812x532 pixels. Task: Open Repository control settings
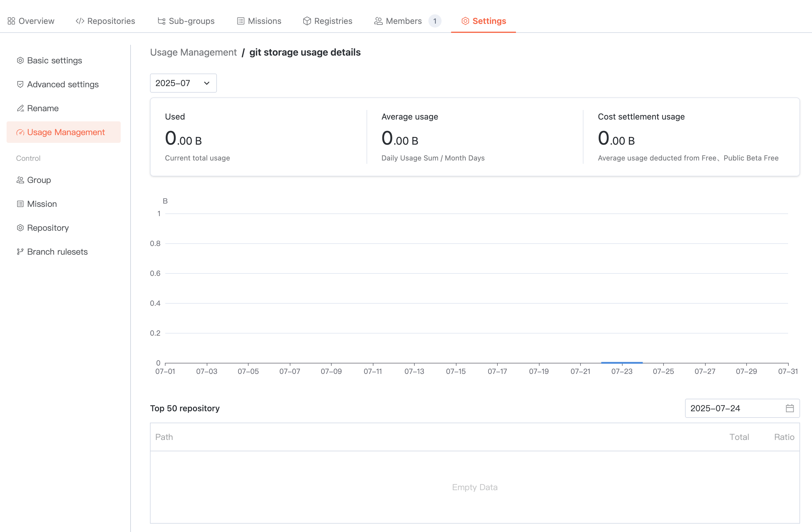pyautogui.click(x=48, y=228)
